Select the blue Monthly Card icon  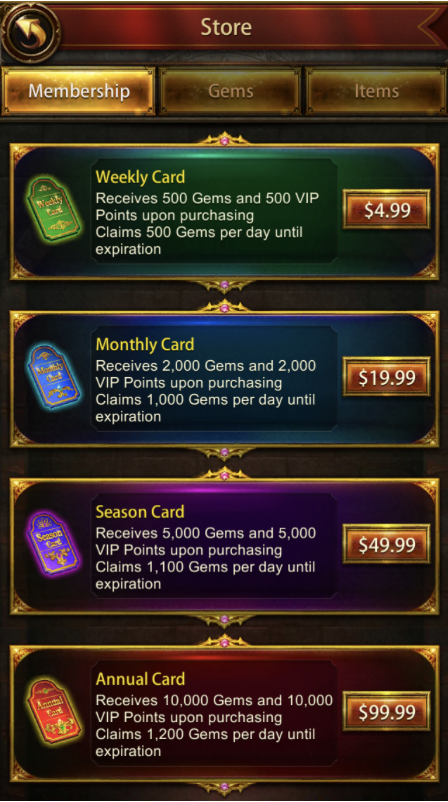53,377
